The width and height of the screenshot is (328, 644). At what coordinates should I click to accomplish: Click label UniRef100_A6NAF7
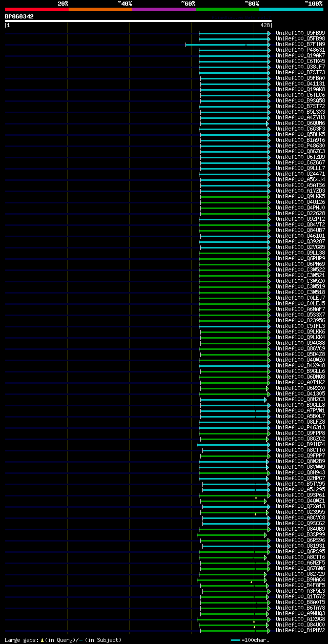(300, 309)
